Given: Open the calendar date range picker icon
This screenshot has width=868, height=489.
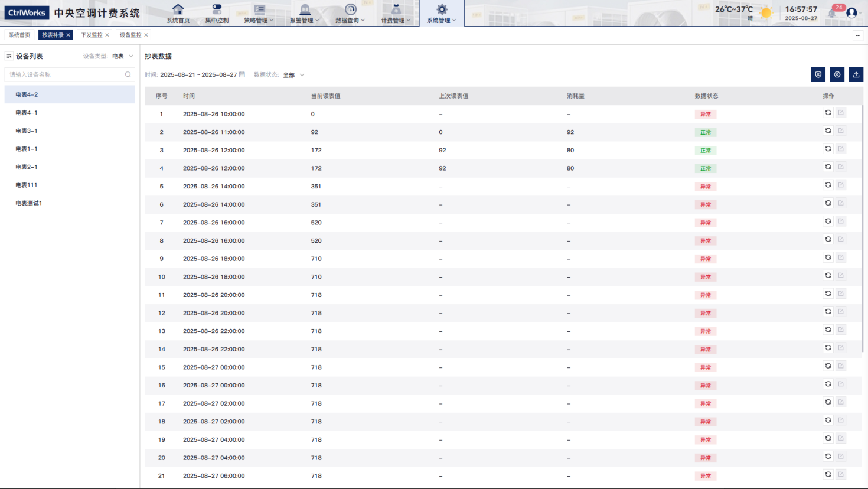Looking at the screenshot, I should [242, 74].
